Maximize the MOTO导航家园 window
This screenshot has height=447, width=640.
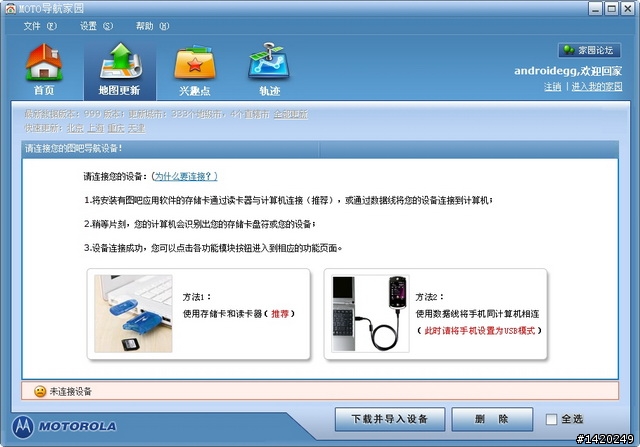pos(611,9)
